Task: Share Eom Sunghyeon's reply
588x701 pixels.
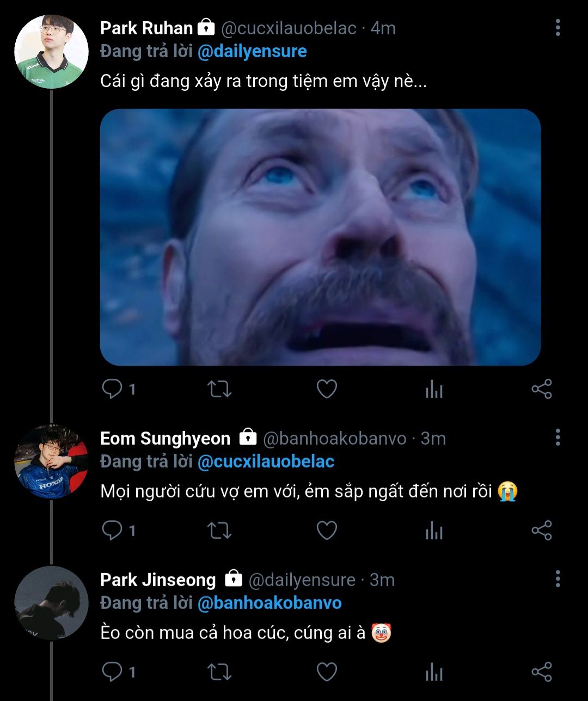Action: coord(541,531)
